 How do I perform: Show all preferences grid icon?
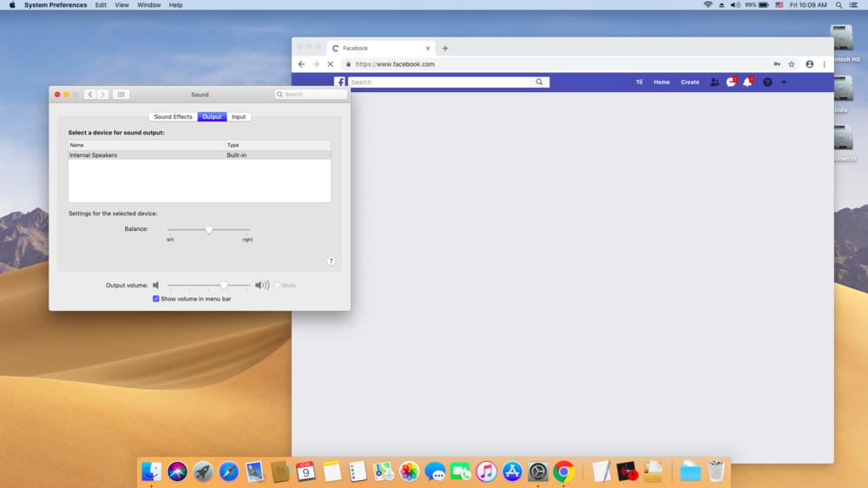[x=121, y=95]
